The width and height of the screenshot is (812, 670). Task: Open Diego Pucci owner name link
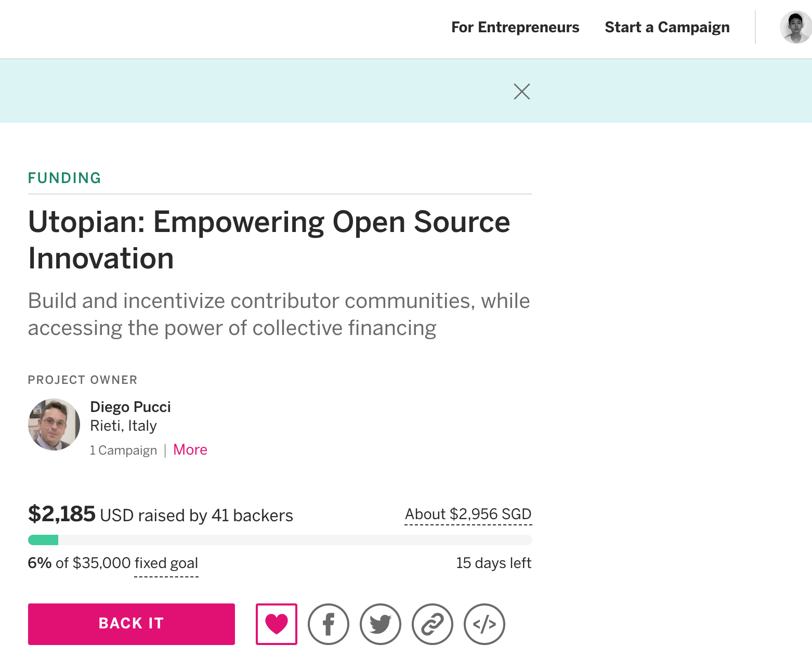tap(130, 407)
